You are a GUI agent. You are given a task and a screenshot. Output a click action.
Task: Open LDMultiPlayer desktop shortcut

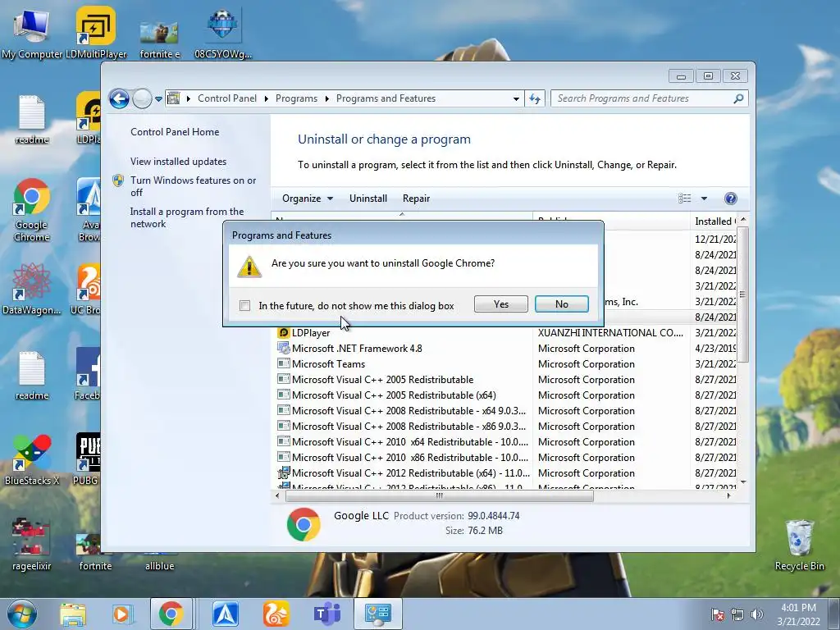(96, 33)
